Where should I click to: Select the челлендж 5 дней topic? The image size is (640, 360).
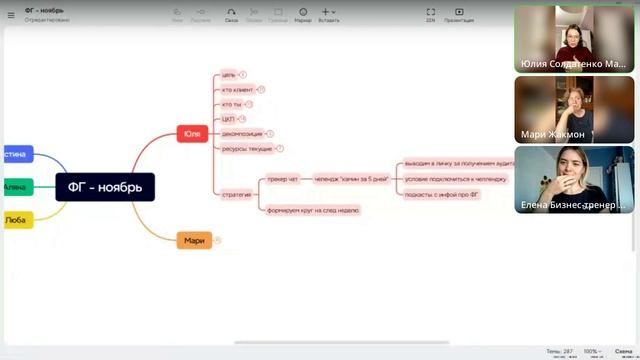[351, 179]
